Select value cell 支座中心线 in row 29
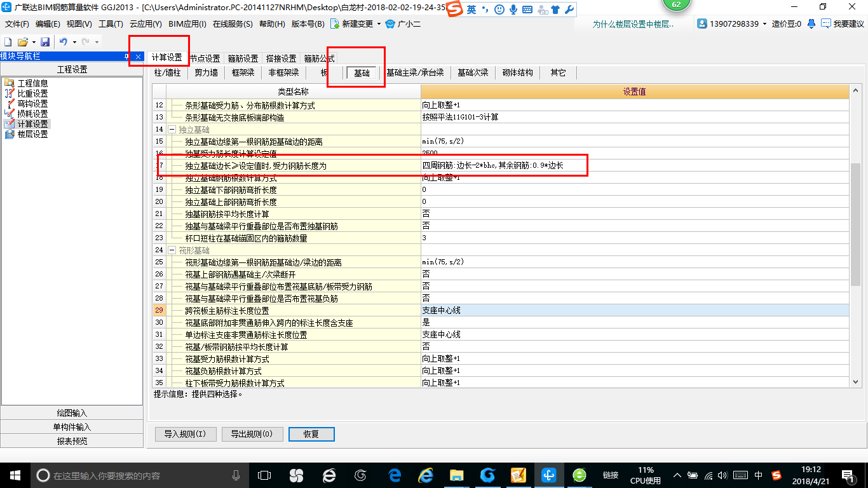Screen dimensions: 868x488 635,311
